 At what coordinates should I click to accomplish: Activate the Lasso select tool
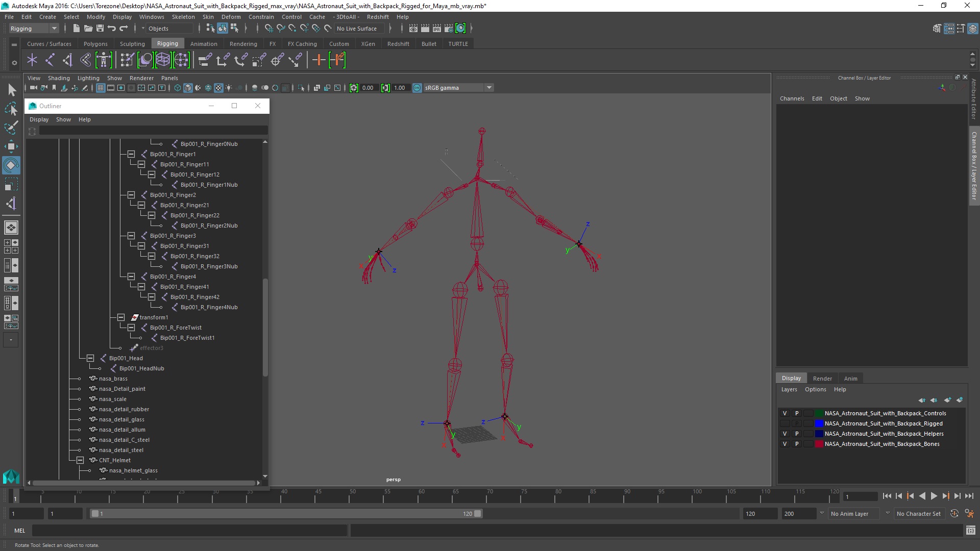click(11, 109)
